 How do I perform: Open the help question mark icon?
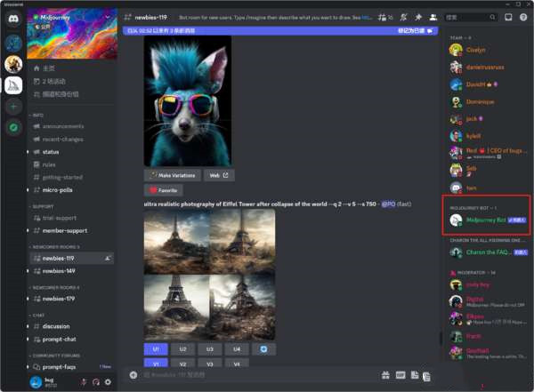click(523, 17)
